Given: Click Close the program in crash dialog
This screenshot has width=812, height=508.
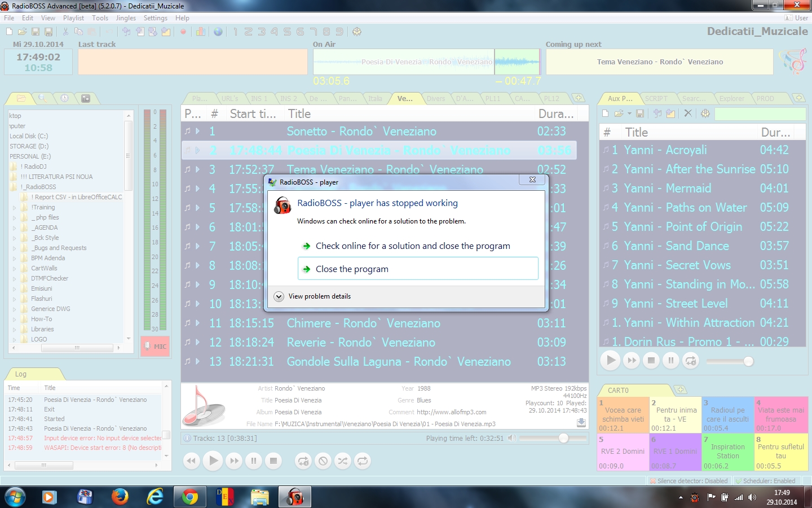Looking at the screenshot, I should [418, 269].
